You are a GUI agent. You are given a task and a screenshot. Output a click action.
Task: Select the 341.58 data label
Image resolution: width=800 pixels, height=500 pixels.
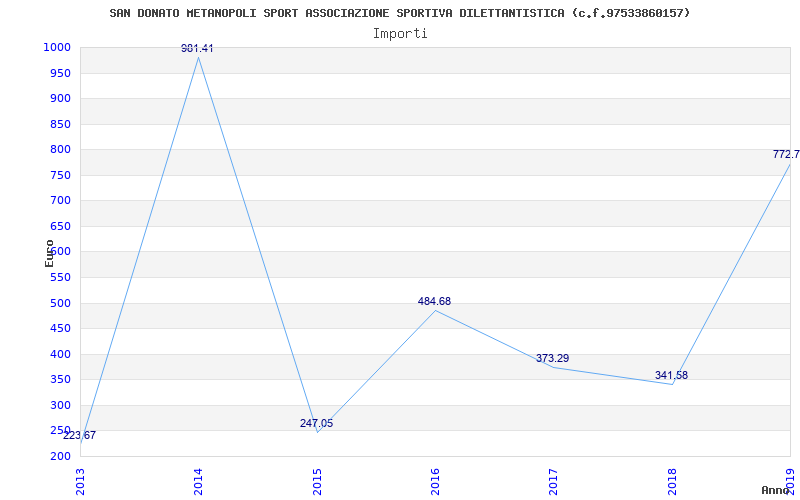[x=671, y=376]
